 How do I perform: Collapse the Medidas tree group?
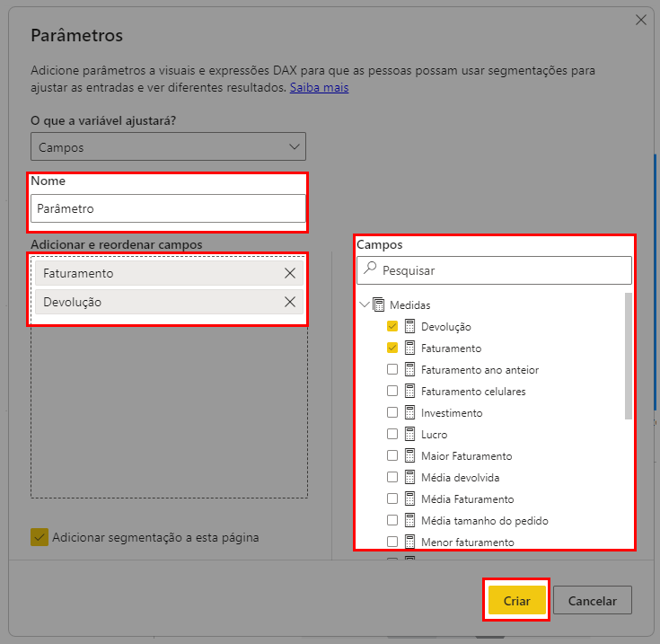365,305
